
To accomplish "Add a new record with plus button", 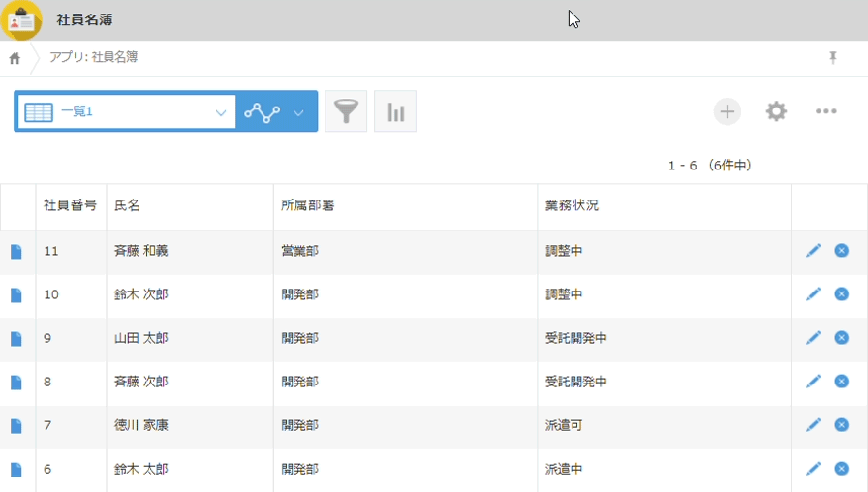I will pos(728,111).
